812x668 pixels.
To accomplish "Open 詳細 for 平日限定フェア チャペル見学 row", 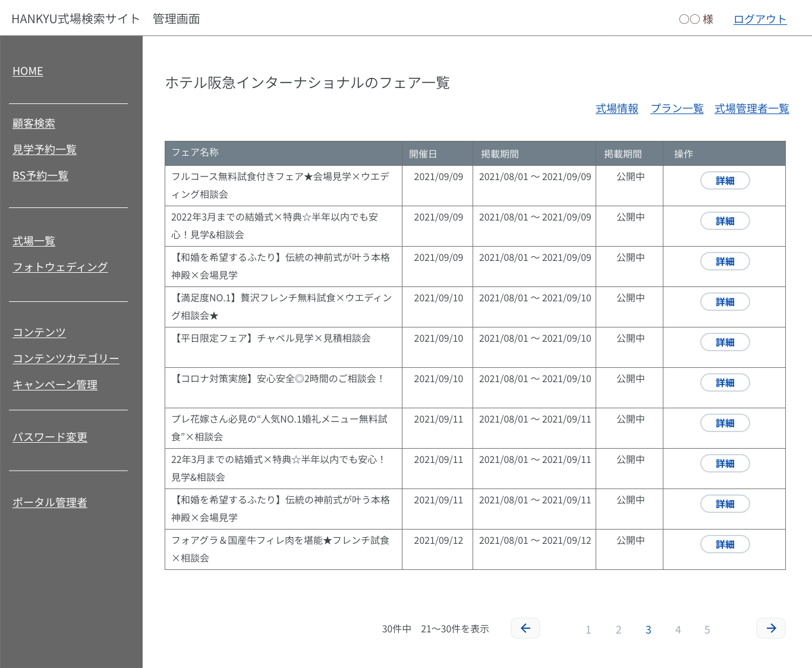I will 725,342.
